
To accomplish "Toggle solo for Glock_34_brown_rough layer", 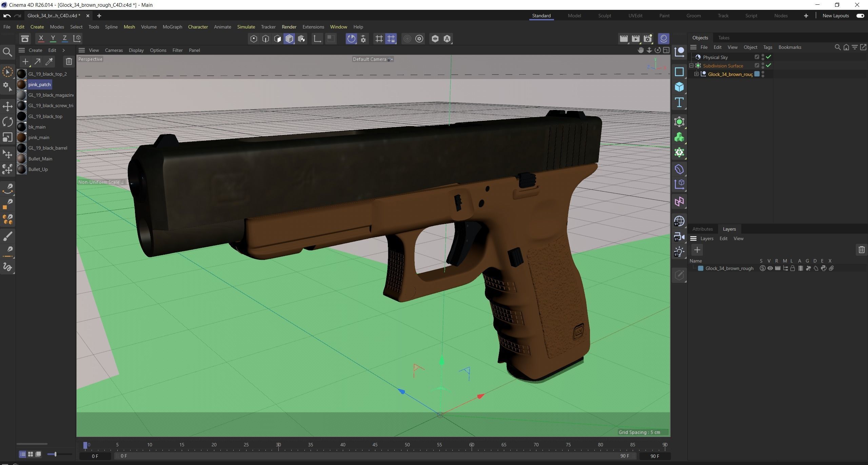I will coord(763,268).
